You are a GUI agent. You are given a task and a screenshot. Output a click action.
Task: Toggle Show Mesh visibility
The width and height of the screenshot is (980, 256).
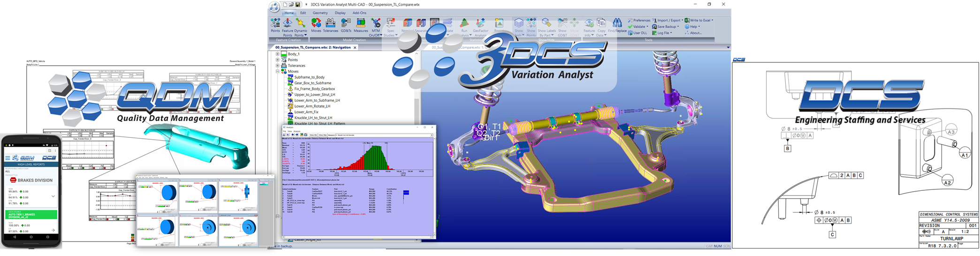518,27
